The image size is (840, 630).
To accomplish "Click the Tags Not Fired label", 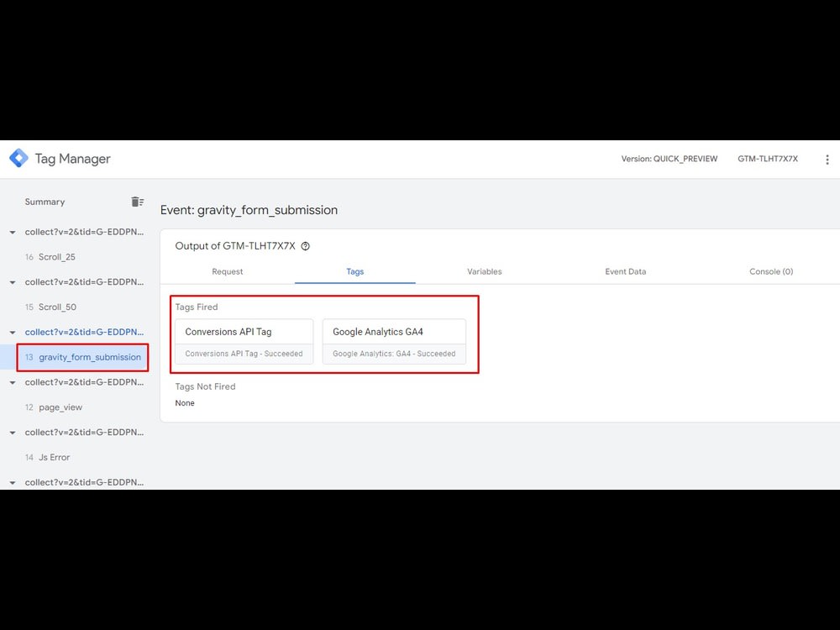I will pos(205,386).
